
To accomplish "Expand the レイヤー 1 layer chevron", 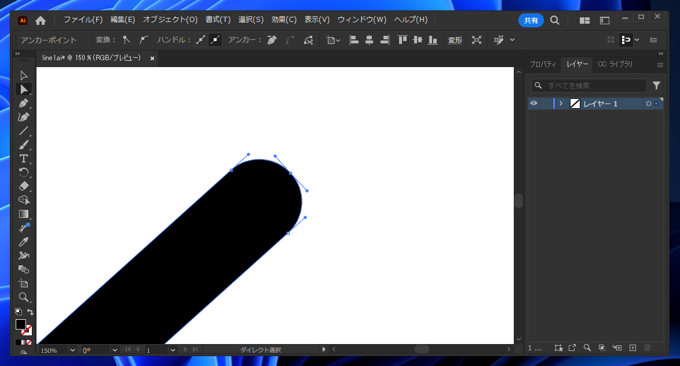I will [561, 103].
